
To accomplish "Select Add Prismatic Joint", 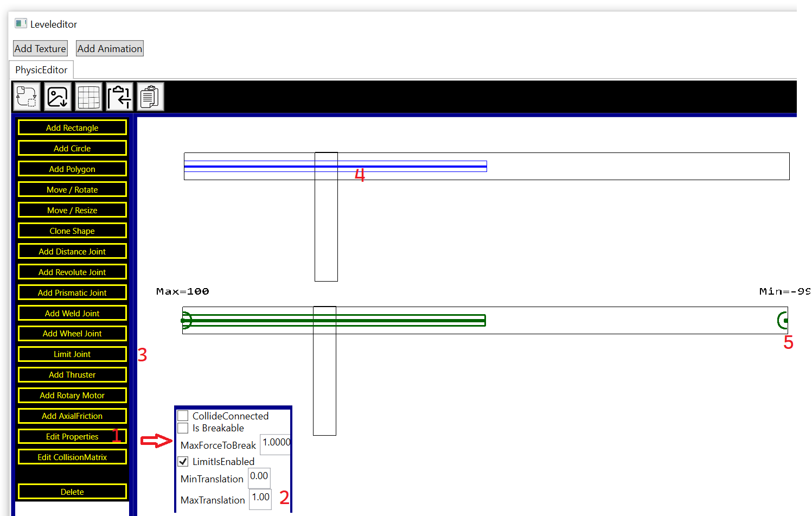I will [x=72, y=292].
